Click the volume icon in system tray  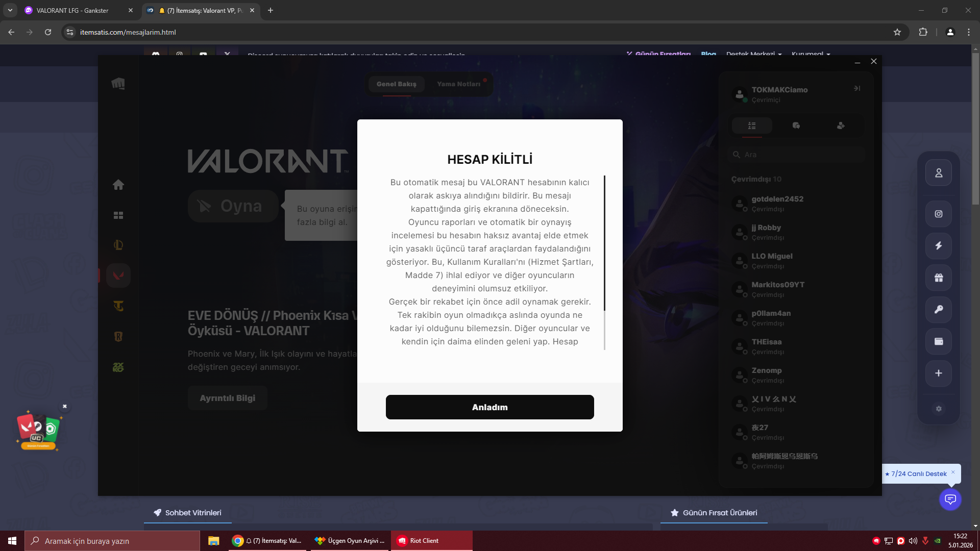point(913,541)
